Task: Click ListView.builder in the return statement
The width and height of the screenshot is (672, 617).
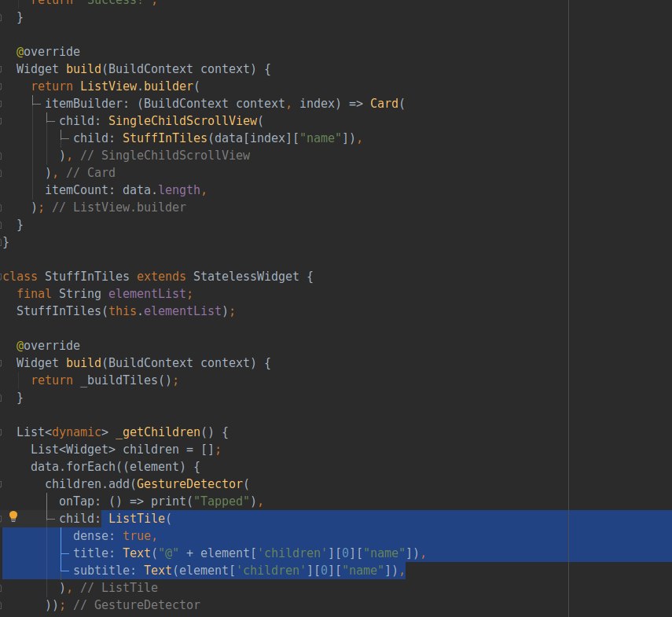Action: point(137,86)
